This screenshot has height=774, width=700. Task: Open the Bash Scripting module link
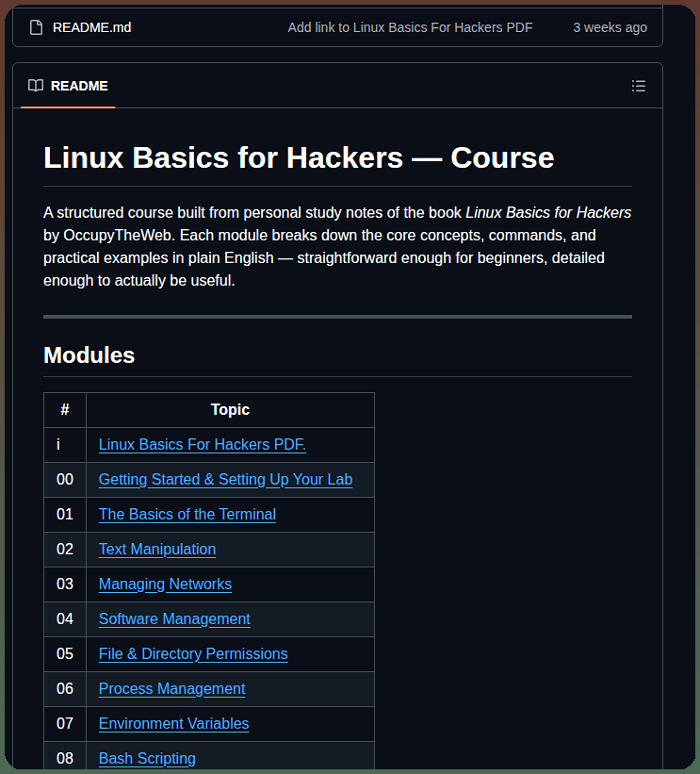[147, 758]
